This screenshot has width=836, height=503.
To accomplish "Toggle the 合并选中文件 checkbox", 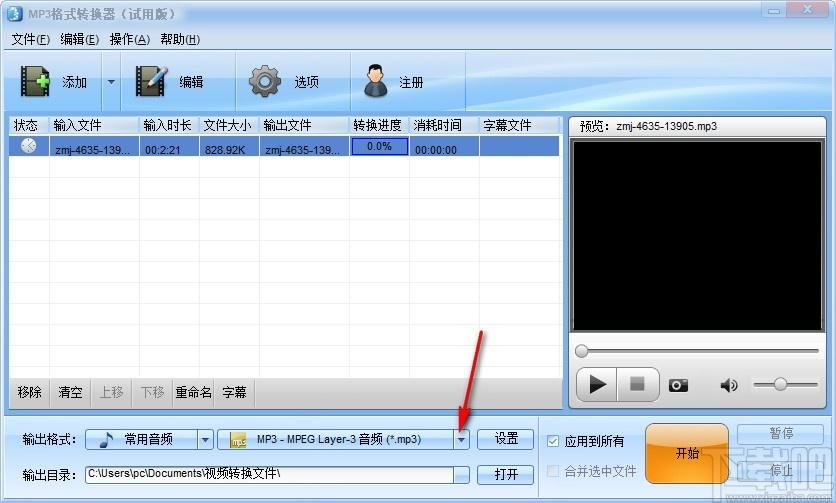I will [553, 471].
